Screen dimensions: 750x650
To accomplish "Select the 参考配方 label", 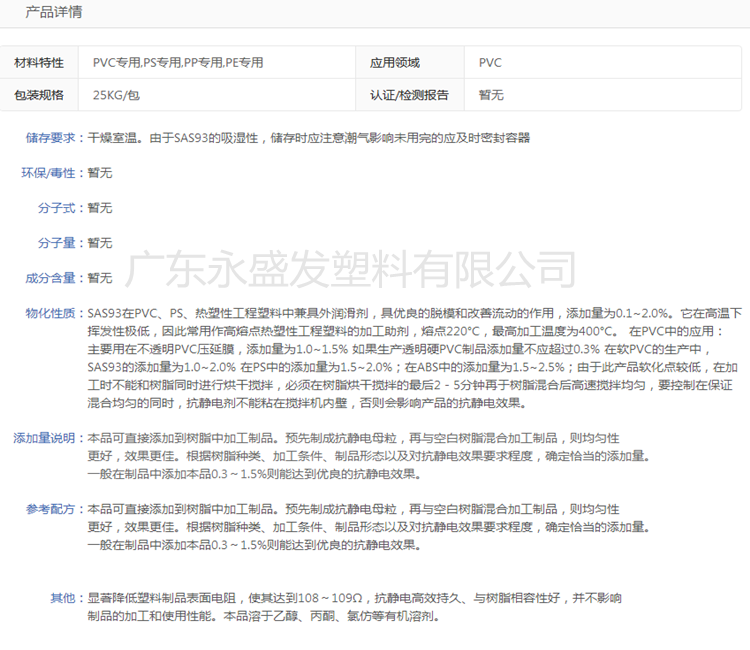I will click(51, 509).
